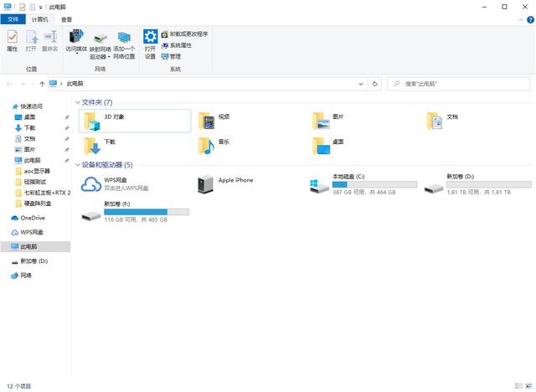Open 硅脂测试 folder in navigation pane
This screenshot has width=536, height=392.
coord(31,182)
